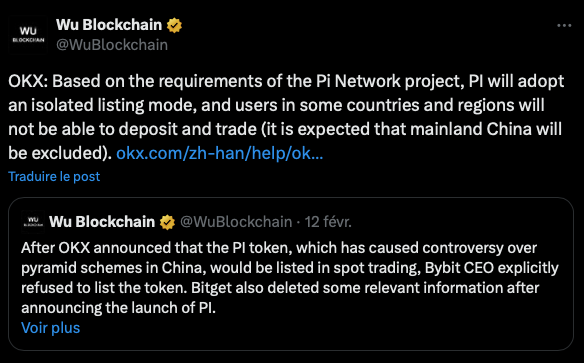The width and height of the screenshot is (584, 363).
Task: Click the small avatar in quoted post
Action: [x=33, y=222]
